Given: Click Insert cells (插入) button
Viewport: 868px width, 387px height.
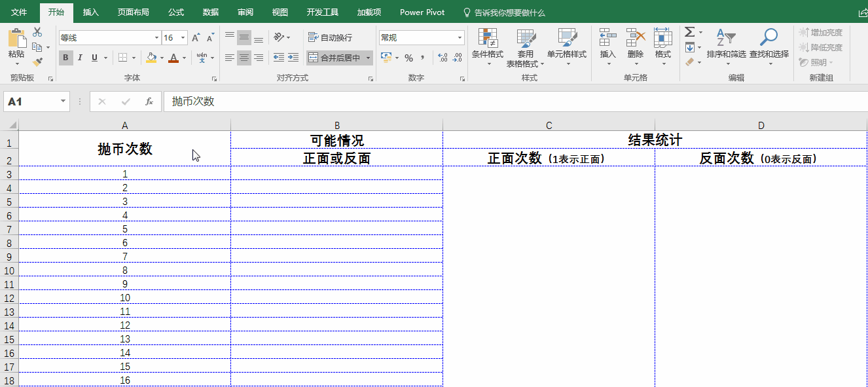Looking at the screenshot, I should tap(608, 46).
